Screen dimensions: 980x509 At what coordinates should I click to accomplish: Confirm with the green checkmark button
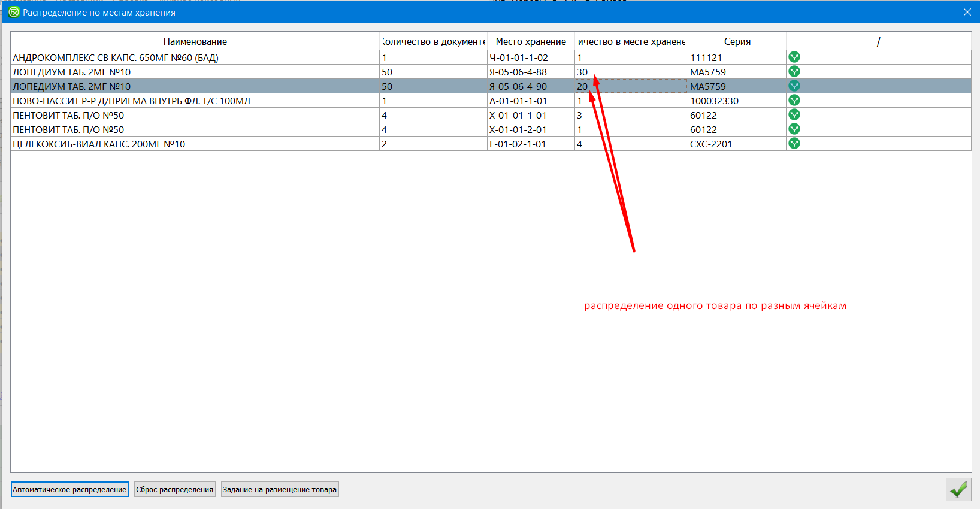958,490
